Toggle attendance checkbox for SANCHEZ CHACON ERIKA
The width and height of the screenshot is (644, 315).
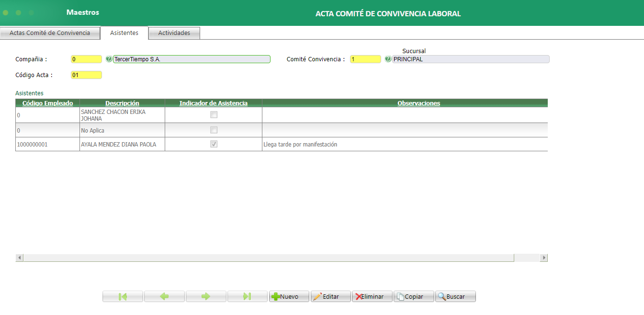[x=214, y=114]
